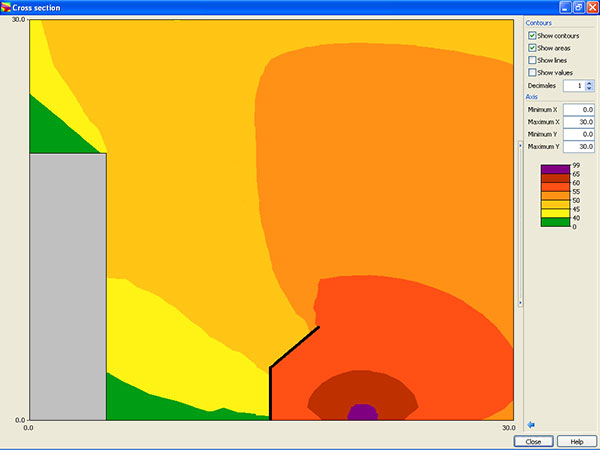Screen dimensions: 600x450
Task: Increase Decimales with the up stepper arrow
Action: [x=589, y=83]
